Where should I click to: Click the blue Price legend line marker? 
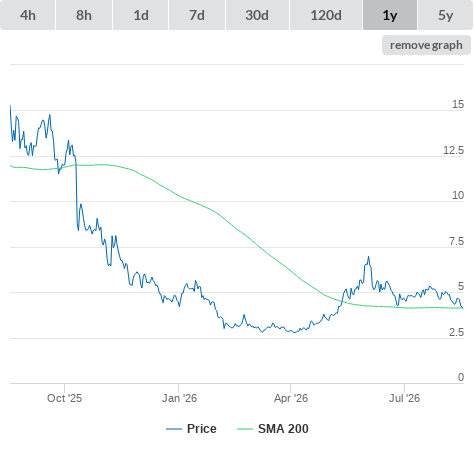point(174,429)
